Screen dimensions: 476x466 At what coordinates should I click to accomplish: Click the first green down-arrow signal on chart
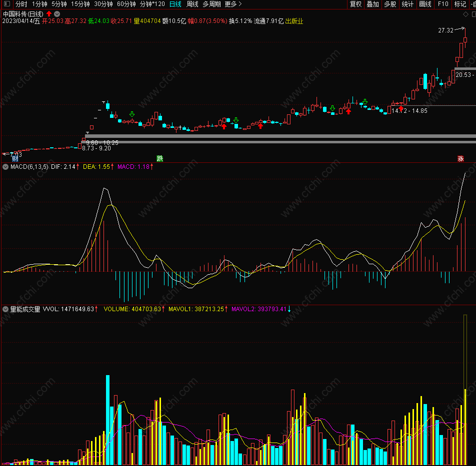(x=132, y=114)
